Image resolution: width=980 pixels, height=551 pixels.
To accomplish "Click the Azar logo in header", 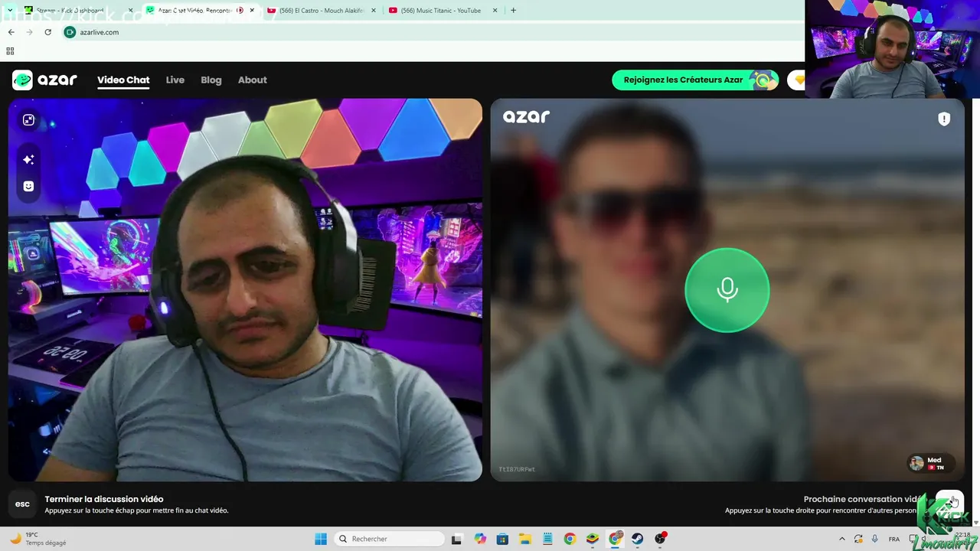I will [x=44, y=80].
